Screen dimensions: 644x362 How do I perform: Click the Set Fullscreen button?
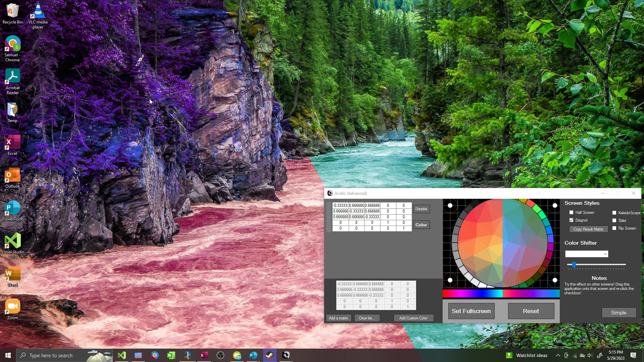coord(471,311)
